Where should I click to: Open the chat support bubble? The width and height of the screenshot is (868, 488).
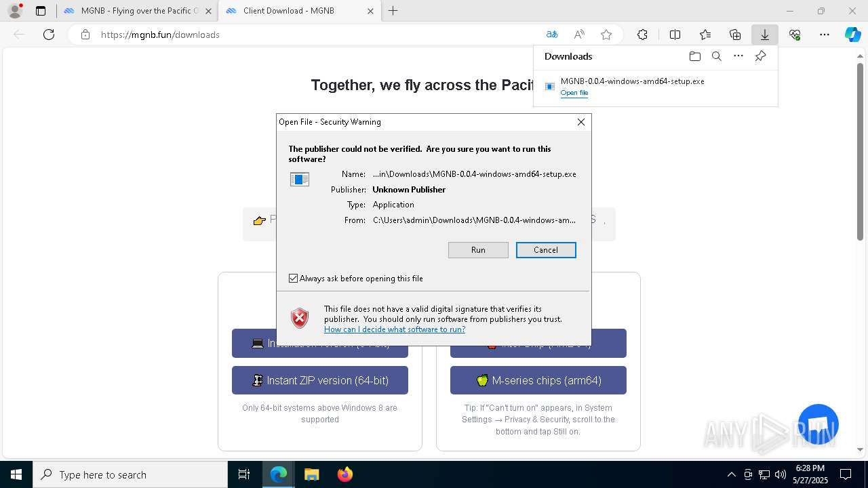coord(818,424)
